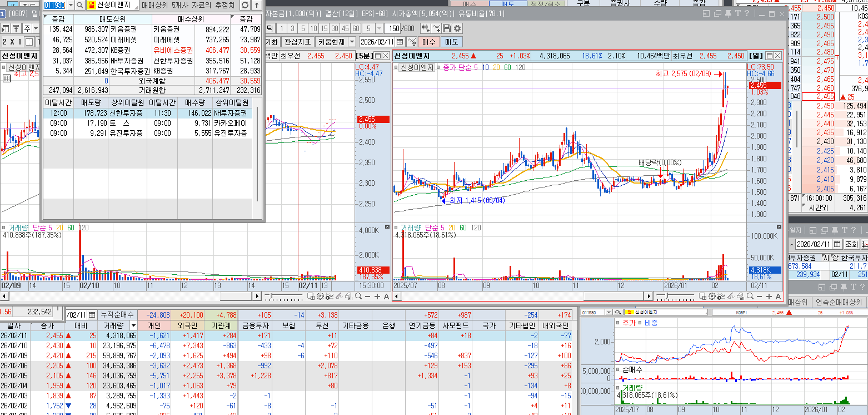Click the 누적순매수 button
Screen dimensions: 868x415
pyautogui.click(x=118, y=315)
